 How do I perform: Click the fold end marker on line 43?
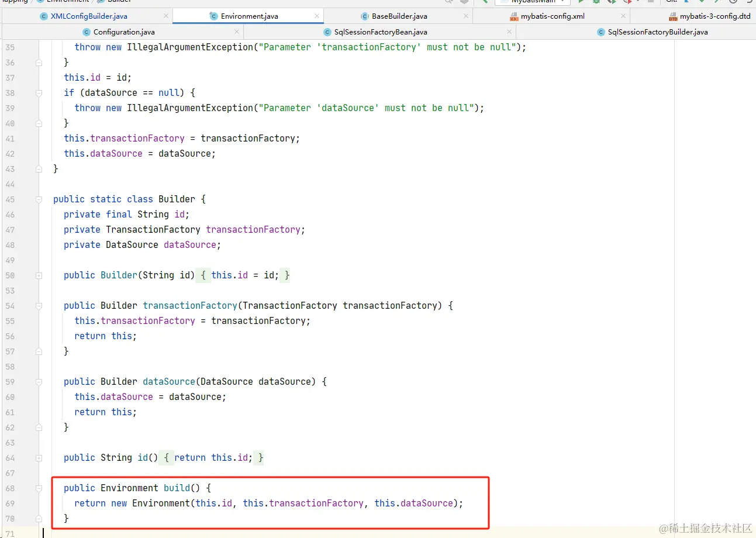click(39, 168)
